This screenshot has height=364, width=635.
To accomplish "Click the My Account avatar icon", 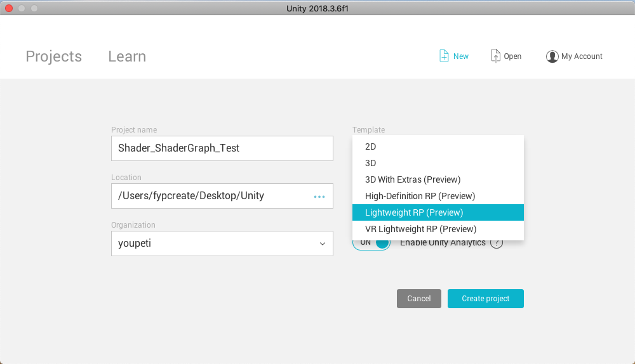I will point(552,56).
